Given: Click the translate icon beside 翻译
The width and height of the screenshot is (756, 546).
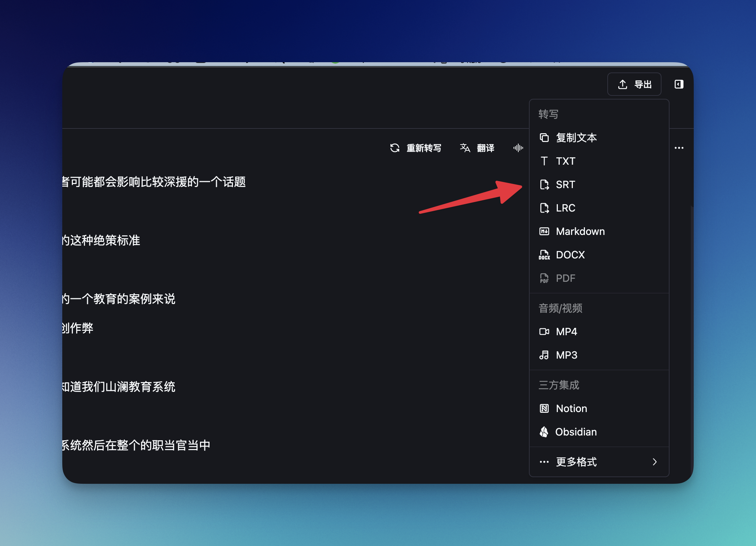Looking at the screenshot, I should pos(465,148).
